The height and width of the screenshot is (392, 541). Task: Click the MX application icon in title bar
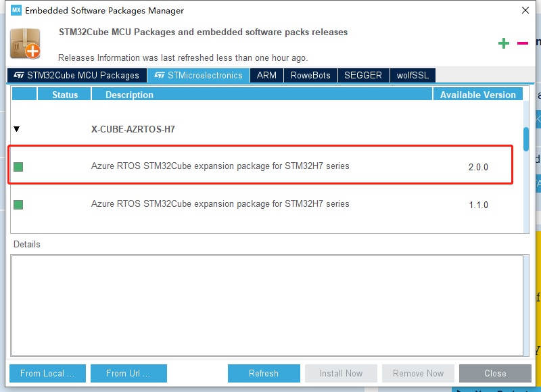16,10
